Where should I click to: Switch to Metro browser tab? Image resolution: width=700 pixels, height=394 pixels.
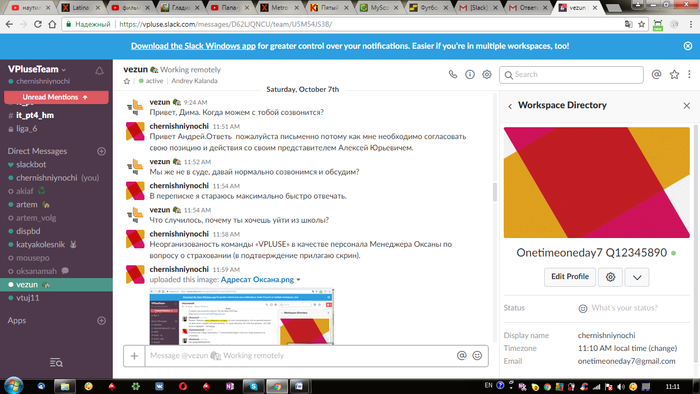pyautogui.click(x=279, y=7)
